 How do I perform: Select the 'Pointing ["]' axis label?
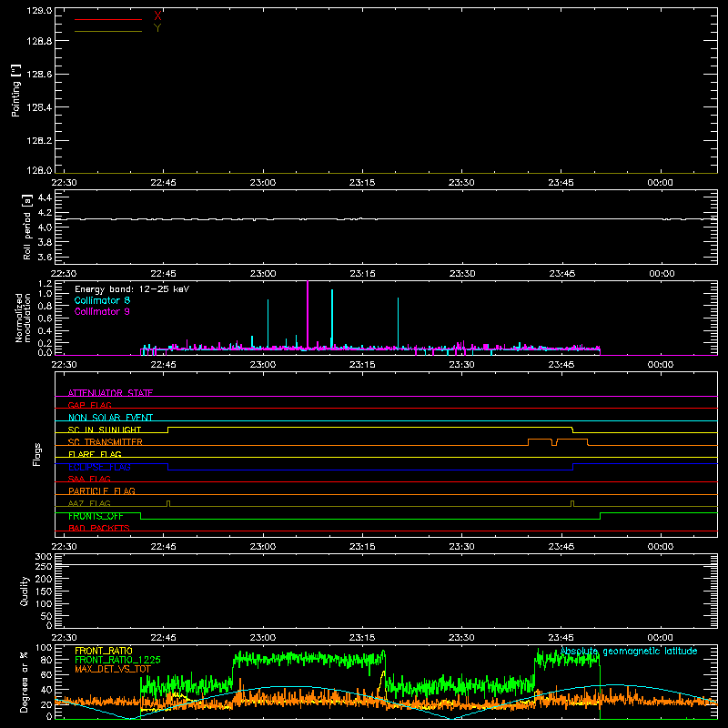coord(15,90)
